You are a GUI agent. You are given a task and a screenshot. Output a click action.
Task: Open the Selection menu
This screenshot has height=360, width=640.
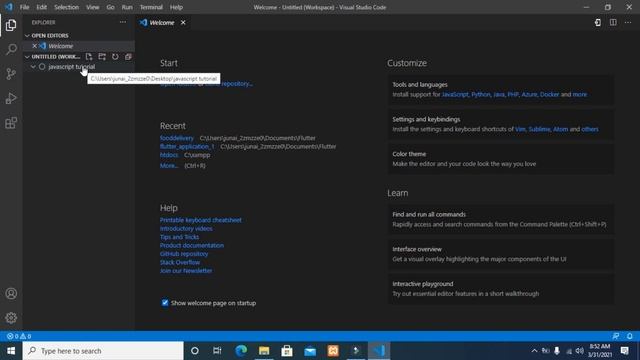coord(66,7)
